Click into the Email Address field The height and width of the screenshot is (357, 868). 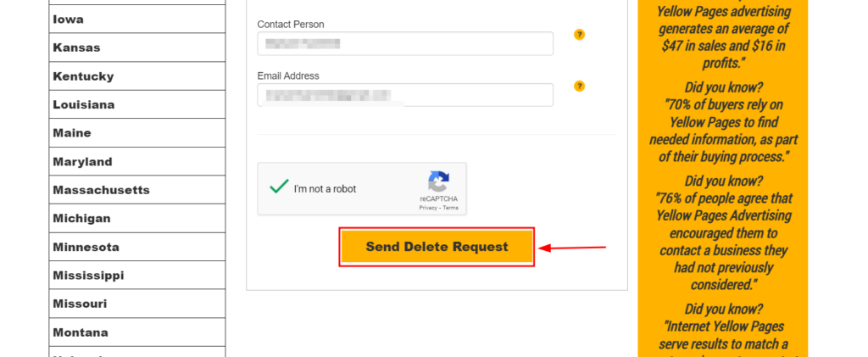[405, 95]
